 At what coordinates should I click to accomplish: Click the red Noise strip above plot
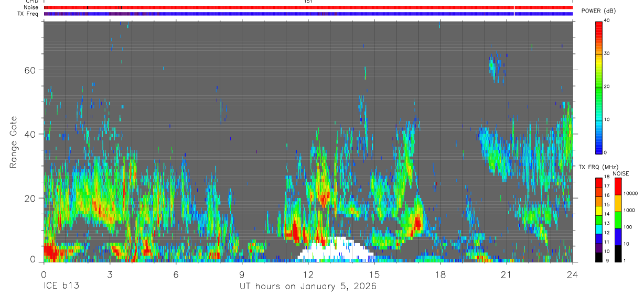click(x=308, y=7)
